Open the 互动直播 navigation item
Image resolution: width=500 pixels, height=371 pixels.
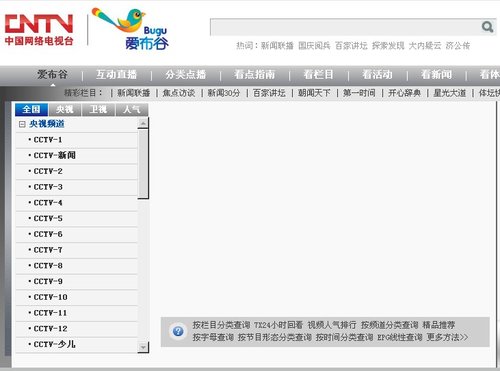click(116, 74)
